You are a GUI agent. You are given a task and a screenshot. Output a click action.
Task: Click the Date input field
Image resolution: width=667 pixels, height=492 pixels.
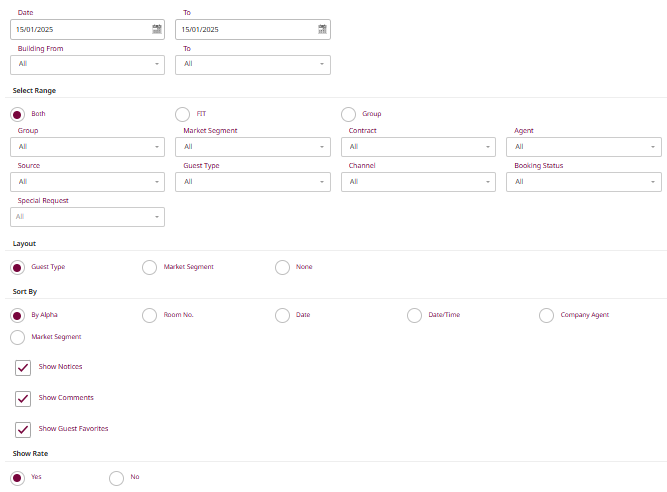[x=80, y=30]
